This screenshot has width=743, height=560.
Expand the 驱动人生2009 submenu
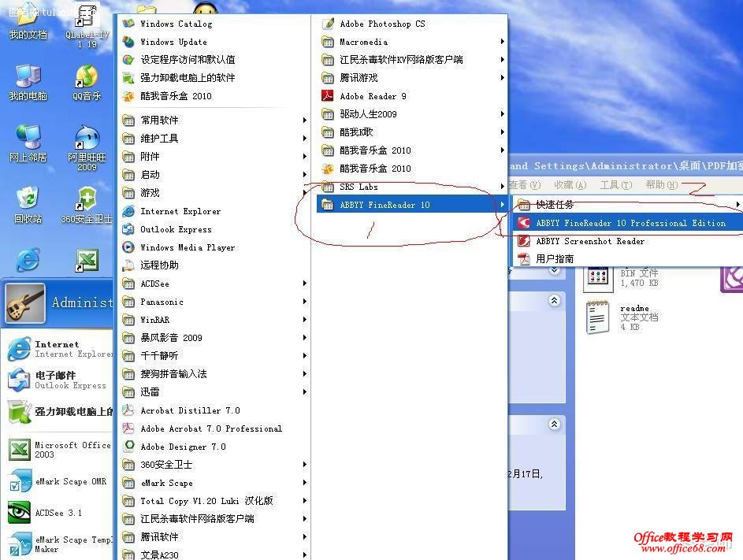412,114
